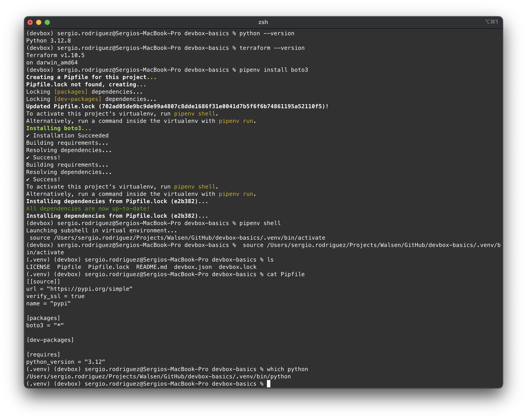Click the yellow '[packages]' text in Locking line
The image size is (527, 420).
[71, 92]
